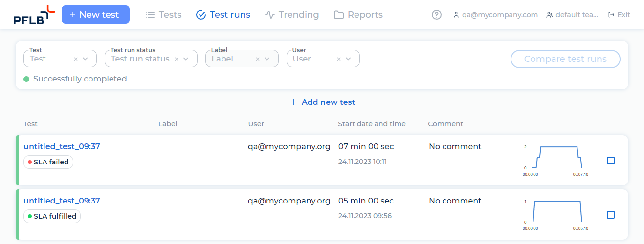Open load chart thumbnail of 07 min run
644x244 pixels.
pyautogui.click(x=556, y=160)
